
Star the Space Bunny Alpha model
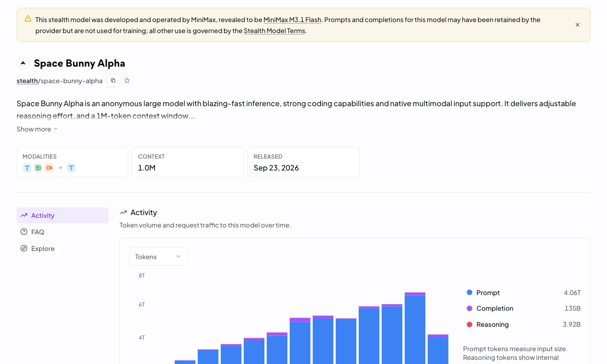(127, 80)
